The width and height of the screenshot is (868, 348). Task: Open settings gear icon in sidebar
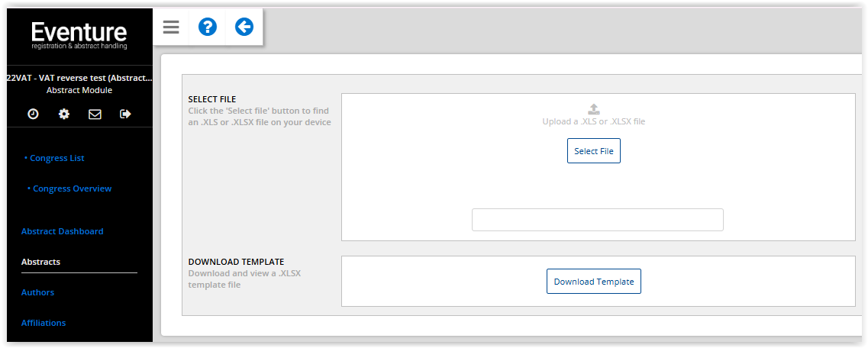point(64,114)
